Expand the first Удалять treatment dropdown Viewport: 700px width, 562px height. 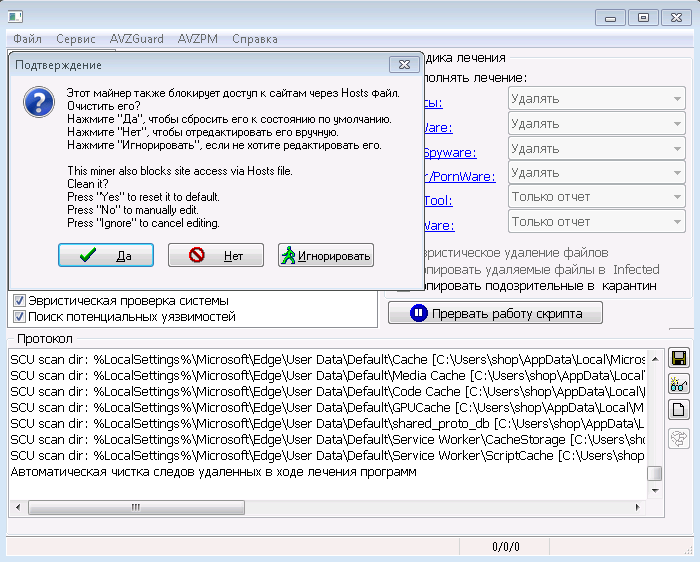596,99
